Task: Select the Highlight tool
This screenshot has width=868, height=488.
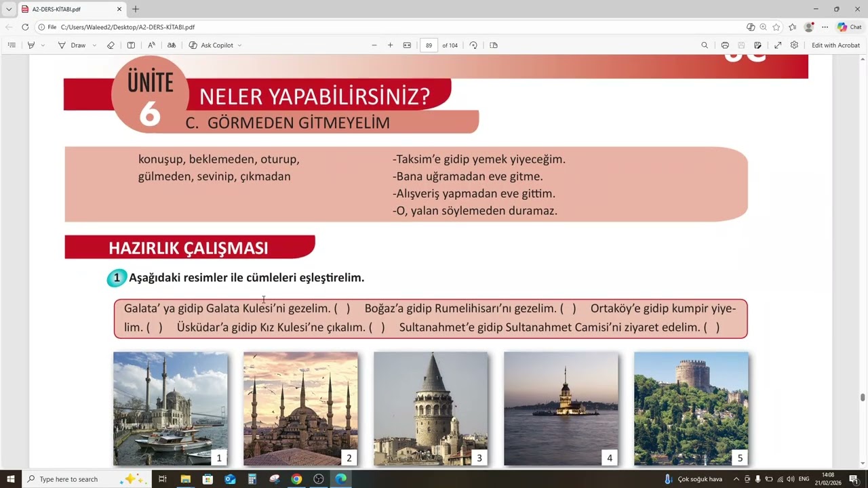Action: 31,45
